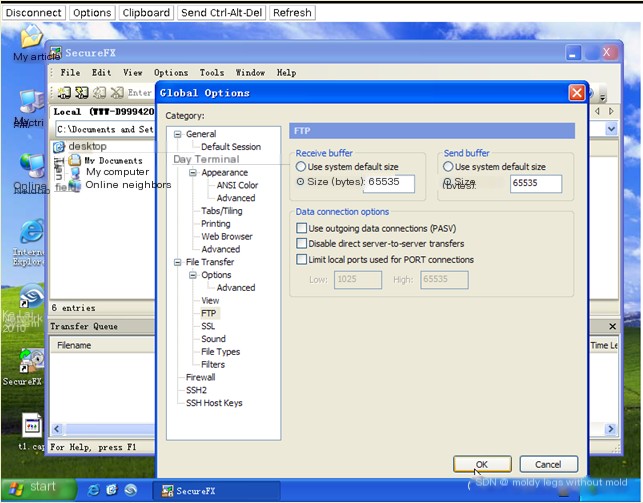Image resolution: width=643 pixels, height=503 pixels.
Task: Open the SecureFX desktop shortcut
Action: click(30, 367)
